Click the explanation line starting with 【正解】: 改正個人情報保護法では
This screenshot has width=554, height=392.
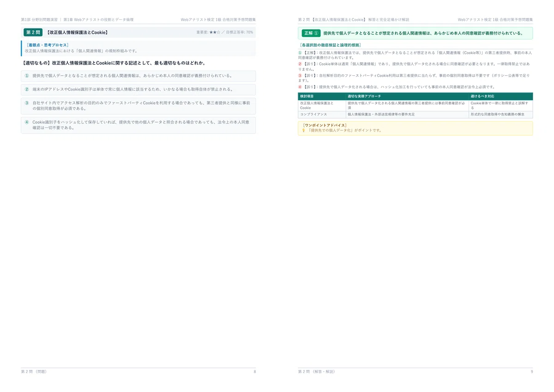click(x=415, y=55)
